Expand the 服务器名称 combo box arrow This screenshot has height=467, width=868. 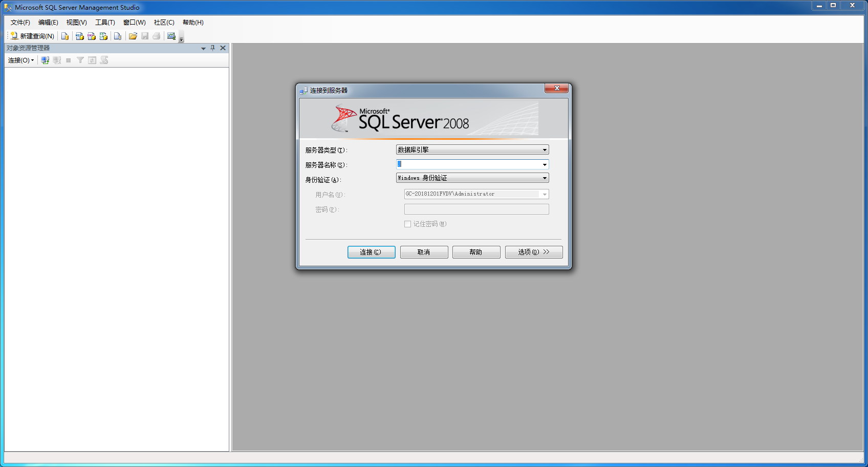pyautogui.click(x=545, y=164)
